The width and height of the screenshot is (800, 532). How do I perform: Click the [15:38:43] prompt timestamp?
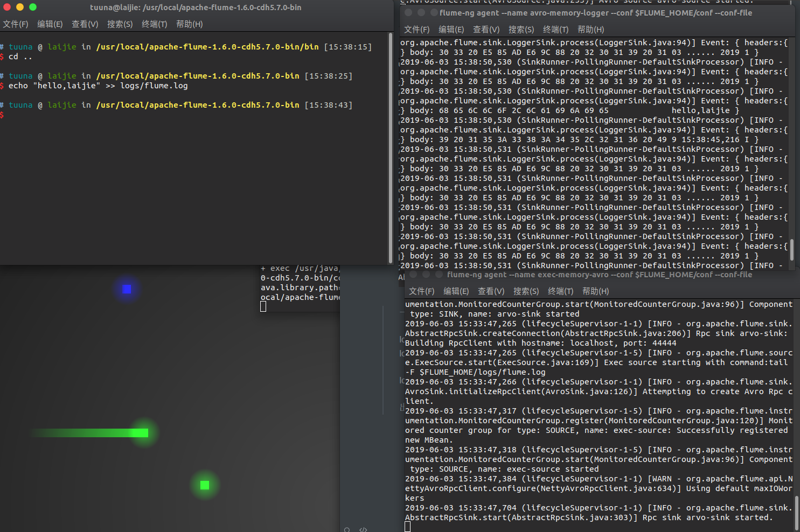(328, 105)
